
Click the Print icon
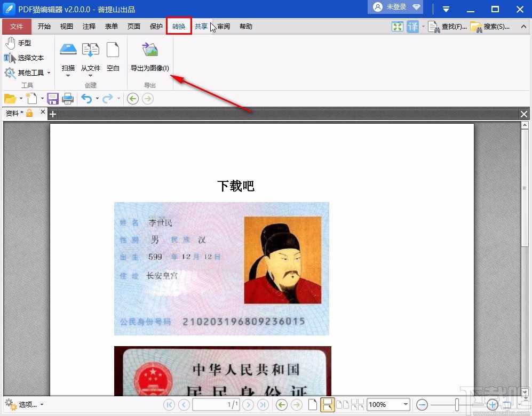tap(68, 98)
